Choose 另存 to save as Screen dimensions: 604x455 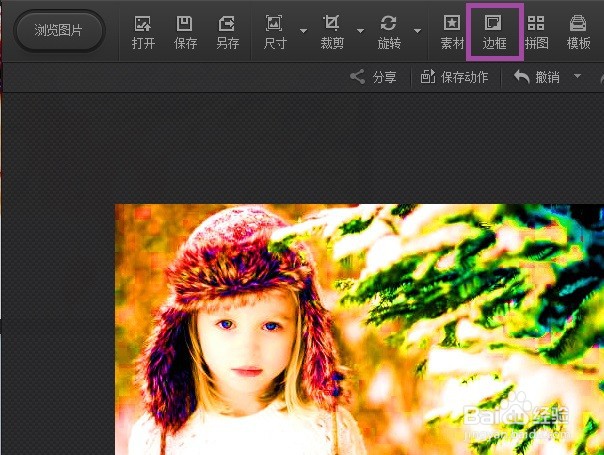[227, 33]
